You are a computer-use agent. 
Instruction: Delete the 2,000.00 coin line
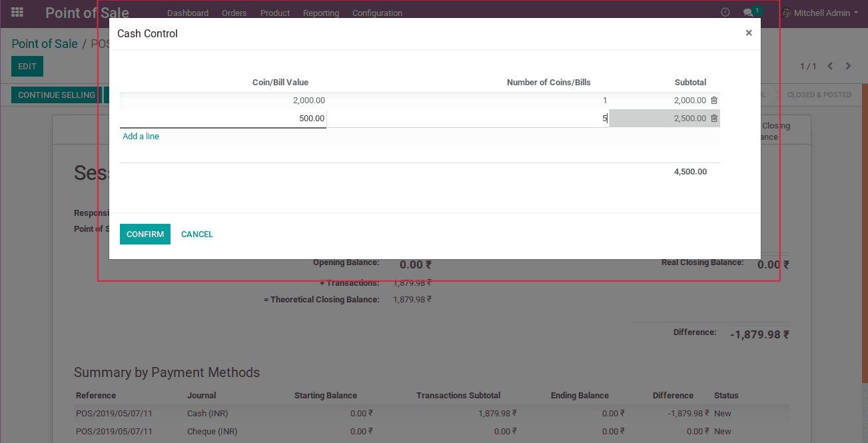pos(714,101)
